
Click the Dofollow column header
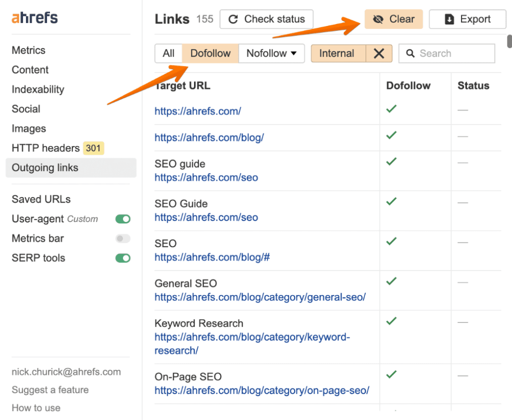click(408, 85)
